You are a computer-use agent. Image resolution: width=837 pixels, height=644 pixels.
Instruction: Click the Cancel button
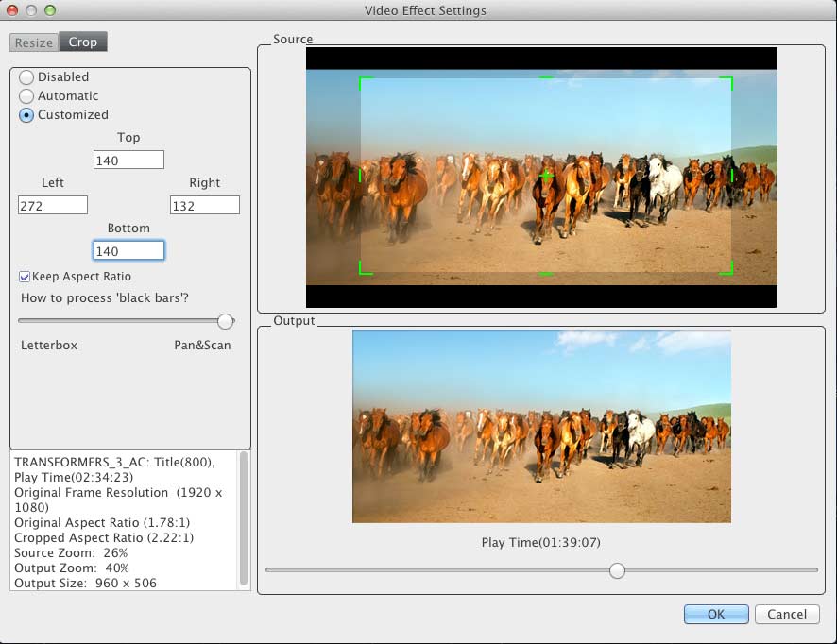(x=787, y=614)
